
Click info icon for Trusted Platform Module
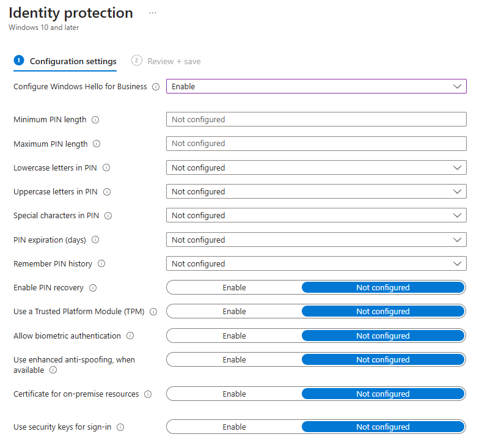153,312
